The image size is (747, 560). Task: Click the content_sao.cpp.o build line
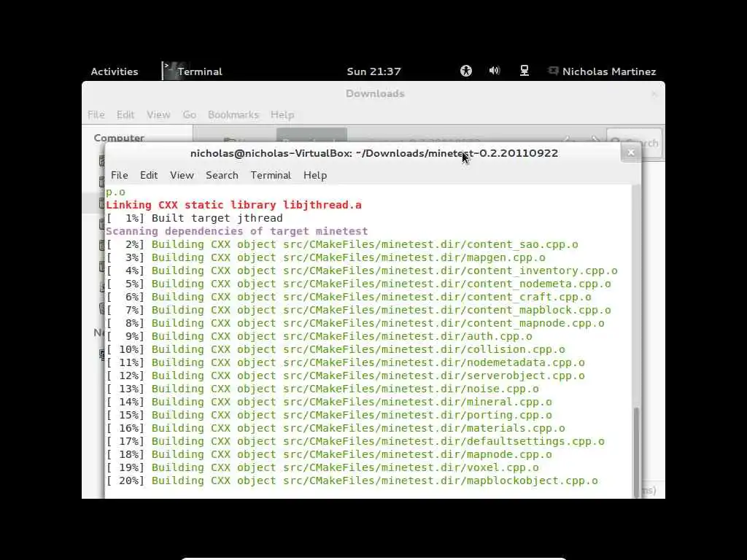coord(342,245)
